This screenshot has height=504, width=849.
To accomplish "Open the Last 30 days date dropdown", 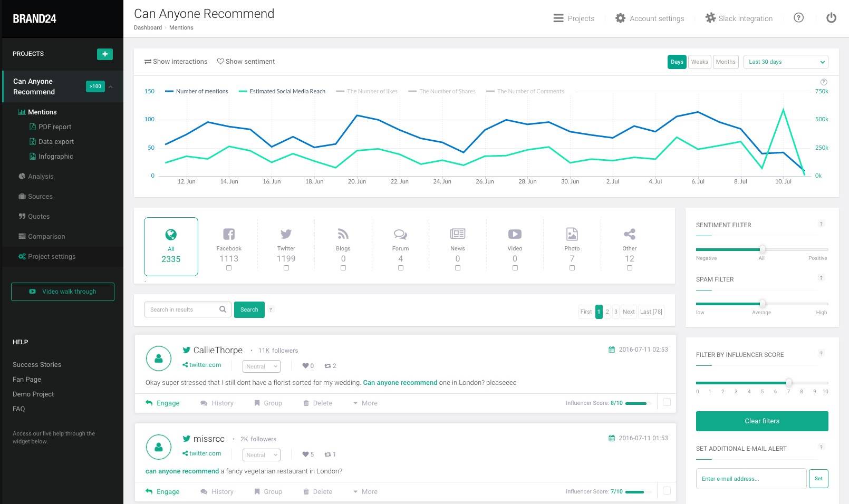I will pos(785,62).
